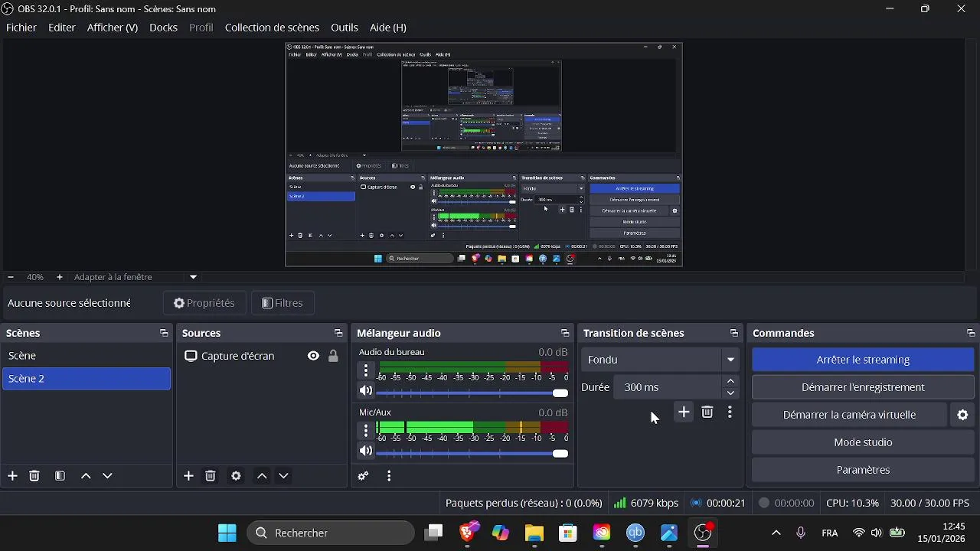
Task: Open virtual camera settings gear
Action: tap(962, 415)
